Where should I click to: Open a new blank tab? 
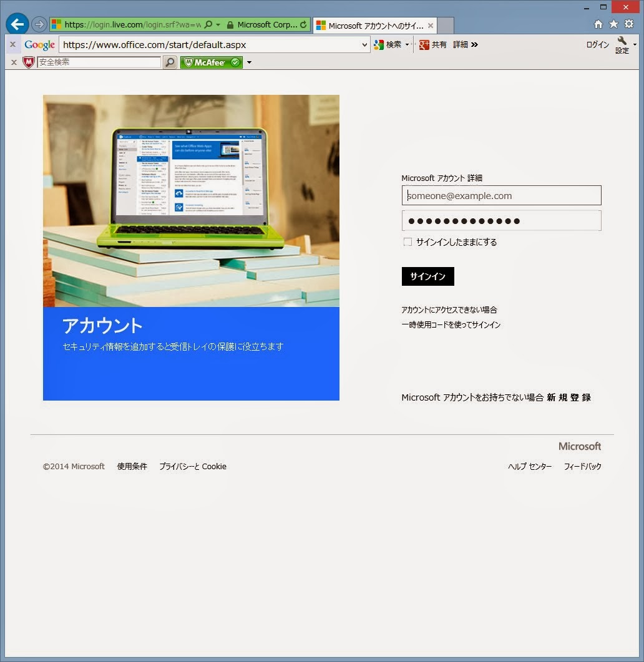tap(446, 26)
